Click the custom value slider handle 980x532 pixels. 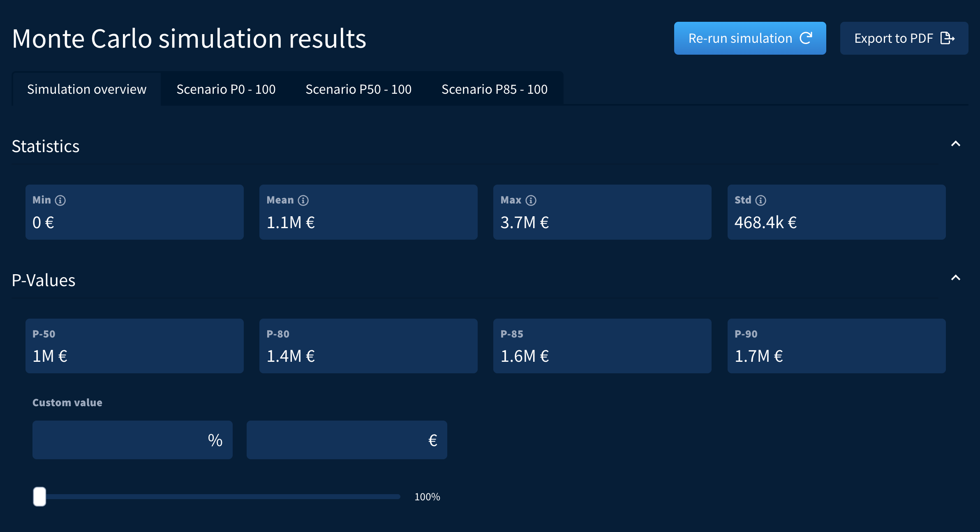coord(40,497)
